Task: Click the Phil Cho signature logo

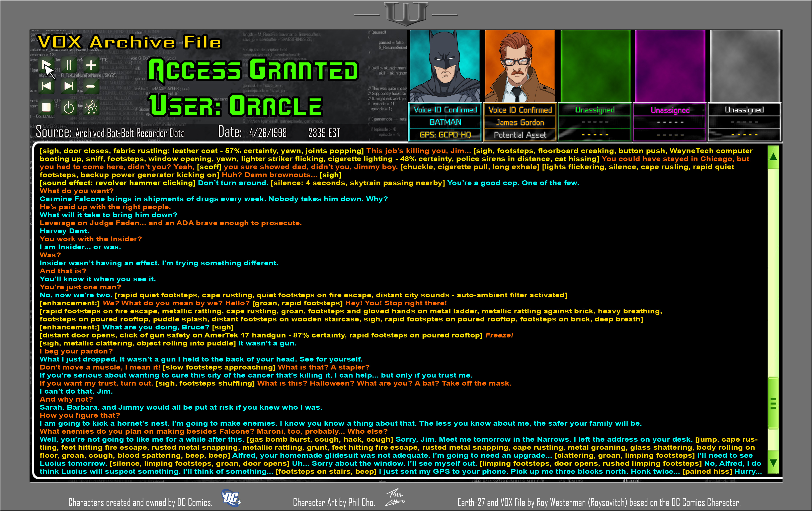Action: click(x=396, y=498)
